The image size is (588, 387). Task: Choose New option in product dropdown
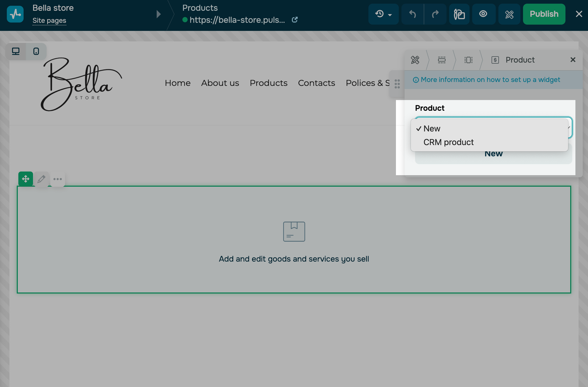pos(432,129)
